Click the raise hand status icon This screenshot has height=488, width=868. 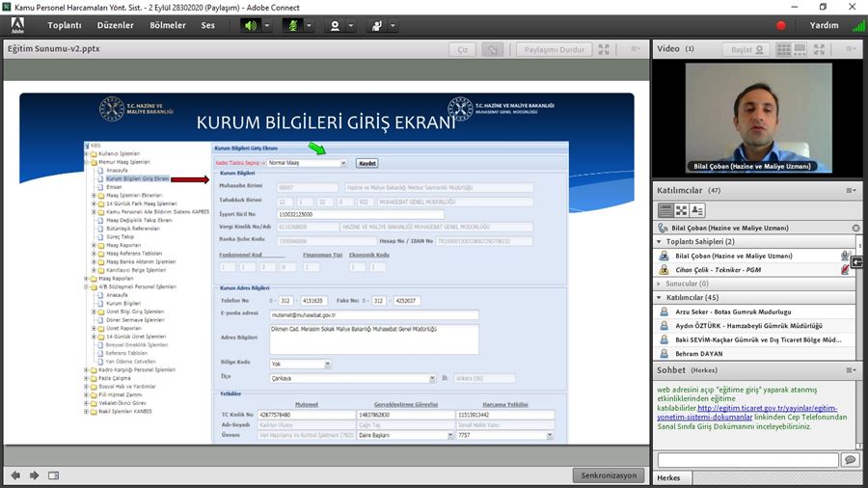coord(376,25)
